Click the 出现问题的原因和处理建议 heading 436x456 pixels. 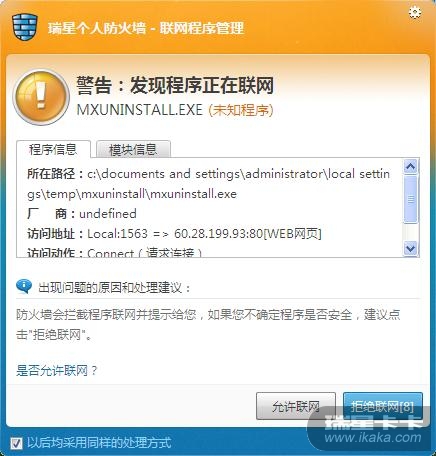point(114,287)
